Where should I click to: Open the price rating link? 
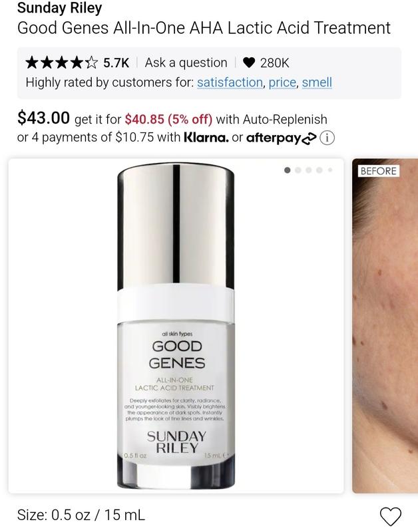pyautogui.click(x=282, y=82)
